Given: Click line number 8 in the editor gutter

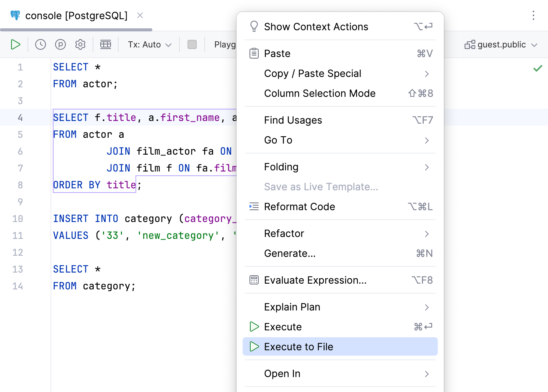Looking at the screenshot, I should click(x=20, y=185).
